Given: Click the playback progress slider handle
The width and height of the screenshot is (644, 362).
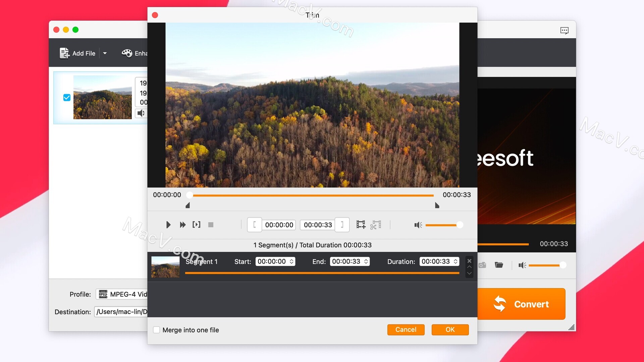Looking at the screenshot, I should point(190,195).
